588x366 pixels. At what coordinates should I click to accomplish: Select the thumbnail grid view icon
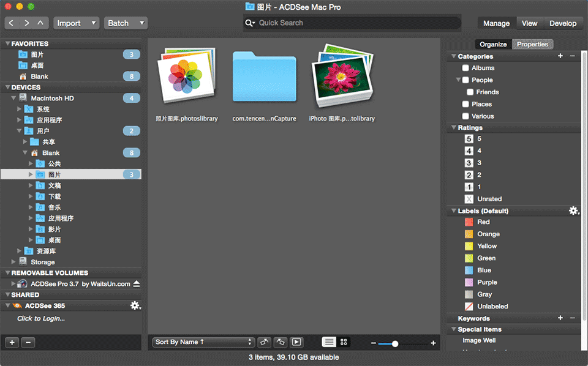coord(344,342)
